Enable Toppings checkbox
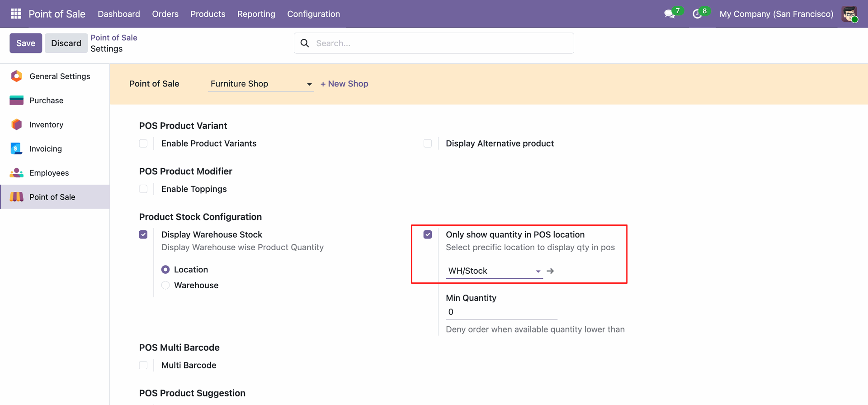The height and width of the screenshot is (405, 868). tap(143, 189)
